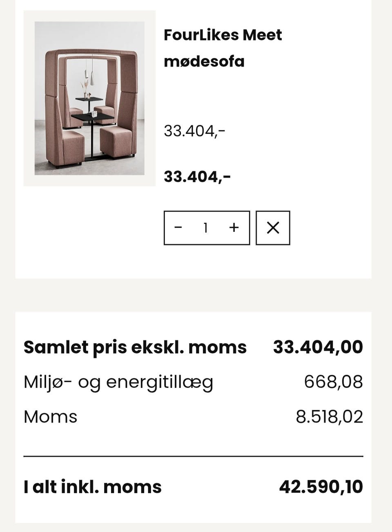Image resolution: width=392 pixels, height=532 pixels.
Task: Select the Moms label
Action: (51, 417)
